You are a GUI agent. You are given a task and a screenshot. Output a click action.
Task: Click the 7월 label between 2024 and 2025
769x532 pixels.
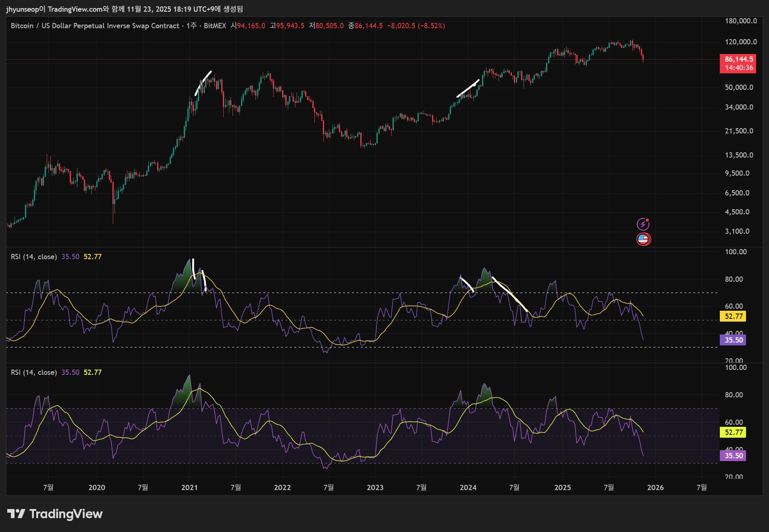(x=514, y=488)
